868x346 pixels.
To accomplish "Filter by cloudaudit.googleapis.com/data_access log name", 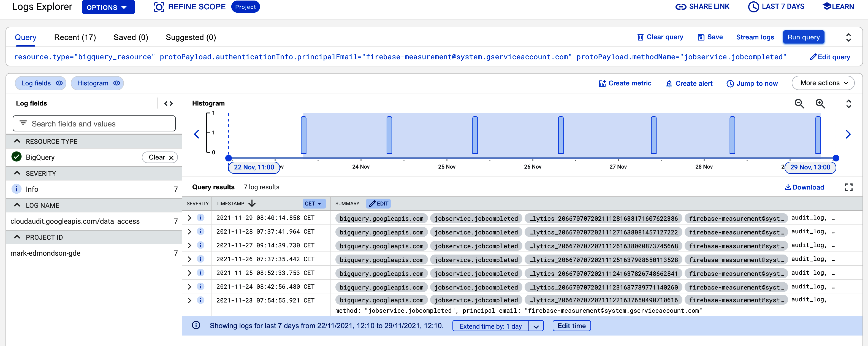I will tap(94, 221).
